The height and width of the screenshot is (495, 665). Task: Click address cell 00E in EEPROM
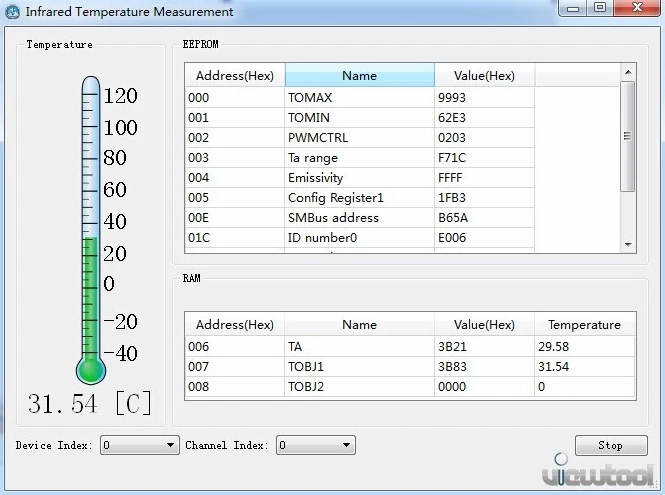(x=235, y=218)
